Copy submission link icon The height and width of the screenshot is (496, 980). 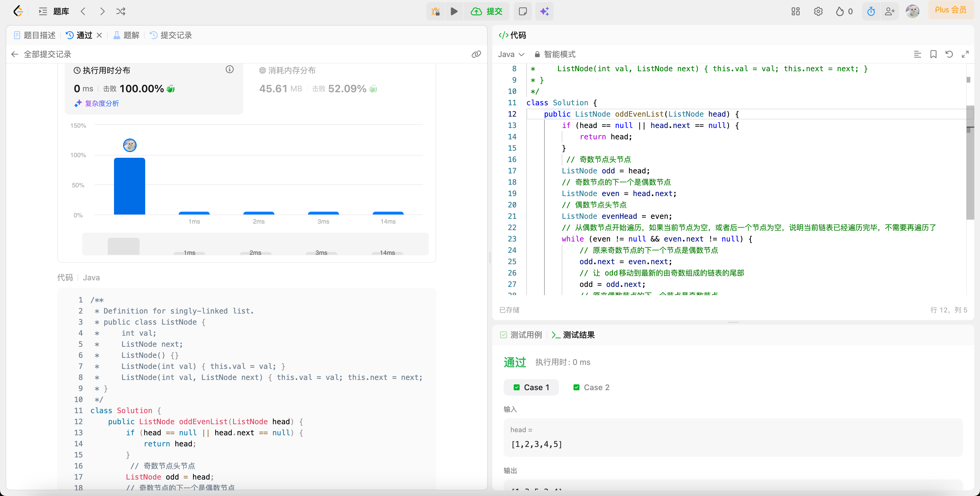pyautogui.click(x=476, y=54)
